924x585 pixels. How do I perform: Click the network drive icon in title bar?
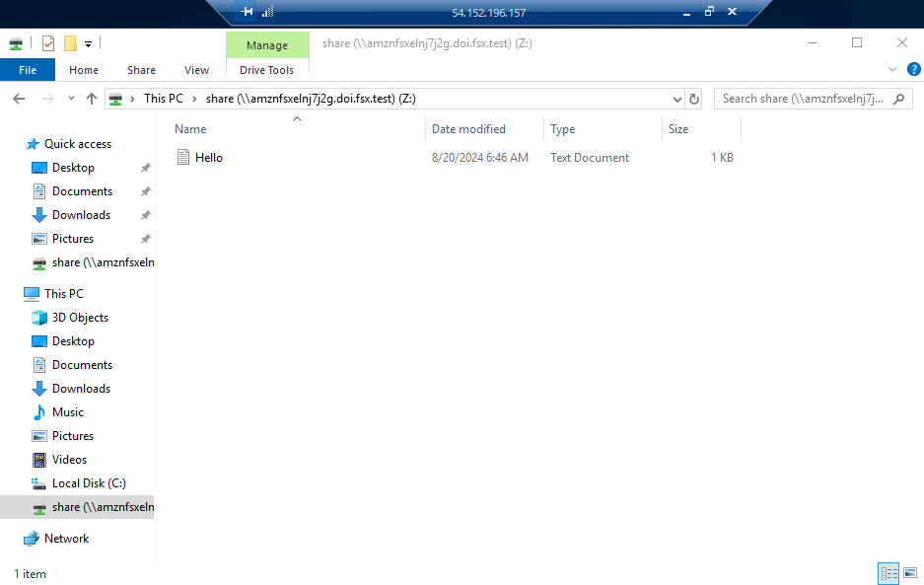pos(16,43)
